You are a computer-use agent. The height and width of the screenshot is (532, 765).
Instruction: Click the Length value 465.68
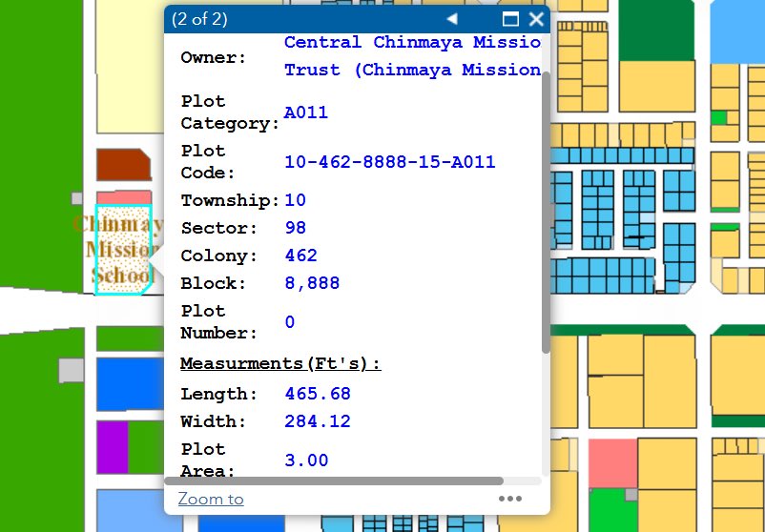pyautogui.click(x=318, y=394)
